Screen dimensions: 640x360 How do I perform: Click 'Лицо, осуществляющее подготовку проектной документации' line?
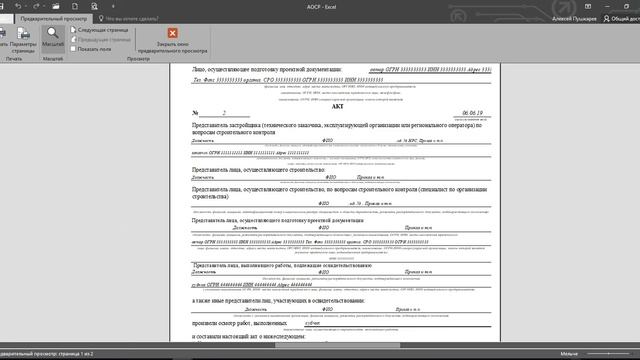pos(267,70)
